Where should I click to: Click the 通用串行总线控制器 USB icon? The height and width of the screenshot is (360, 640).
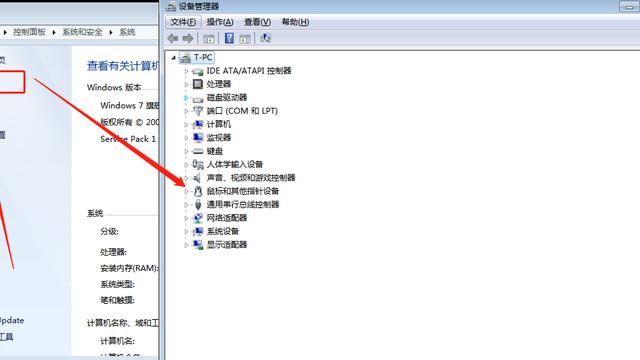coord(198,204)
